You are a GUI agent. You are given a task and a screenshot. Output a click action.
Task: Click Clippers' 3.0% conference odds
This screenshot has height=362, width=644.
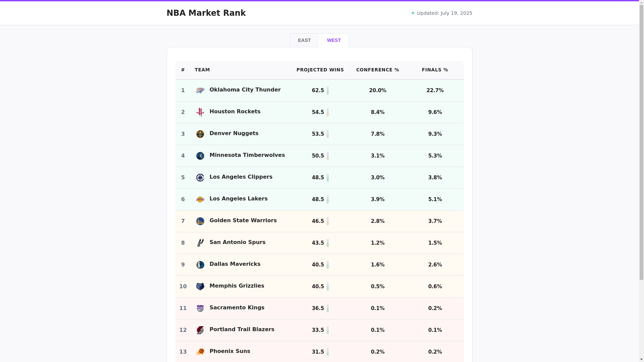(378, 178)
